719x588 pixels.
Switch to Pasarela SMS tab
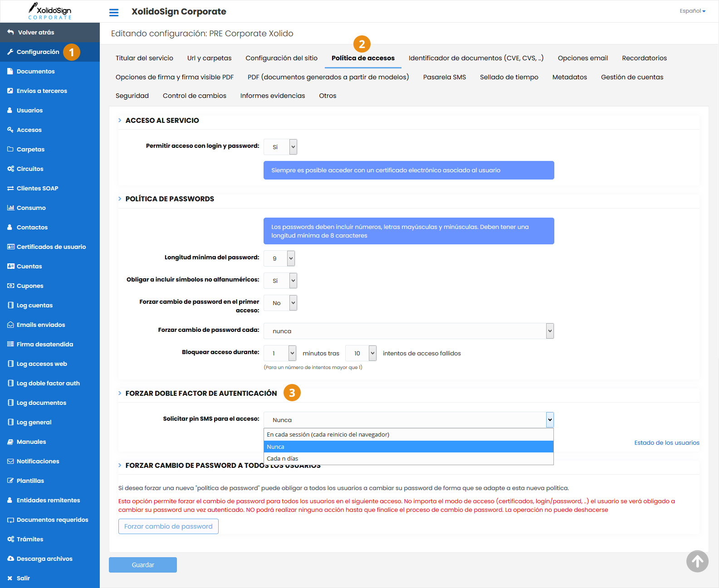point(445,77)
